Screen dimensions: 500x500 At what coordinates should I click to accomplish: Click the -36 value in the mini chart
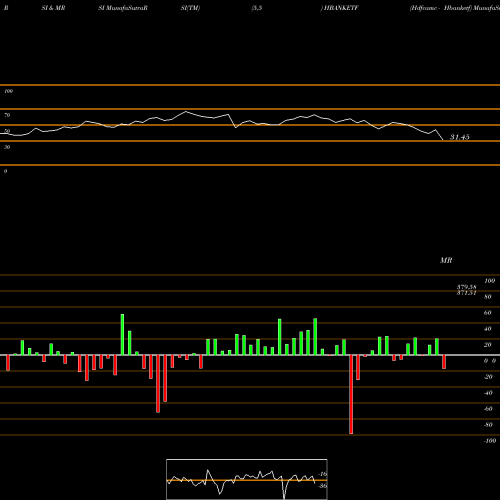[323, 486]
